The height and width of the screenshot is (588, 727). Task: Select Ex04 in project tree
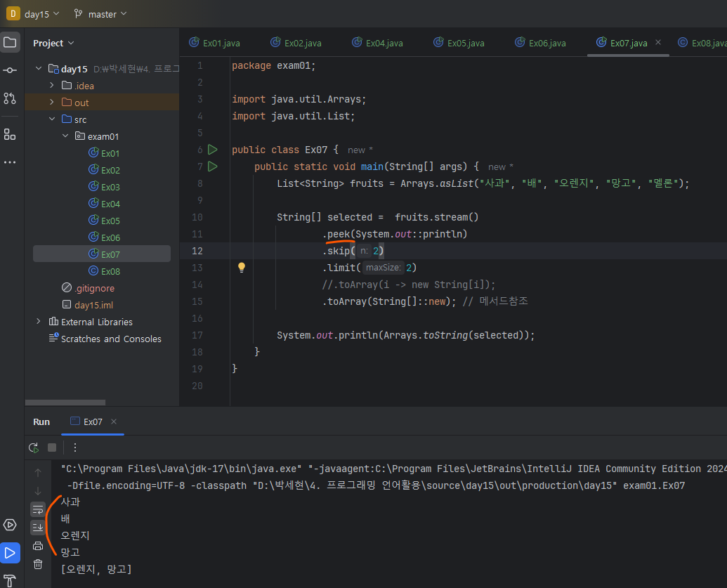point(105,204)
